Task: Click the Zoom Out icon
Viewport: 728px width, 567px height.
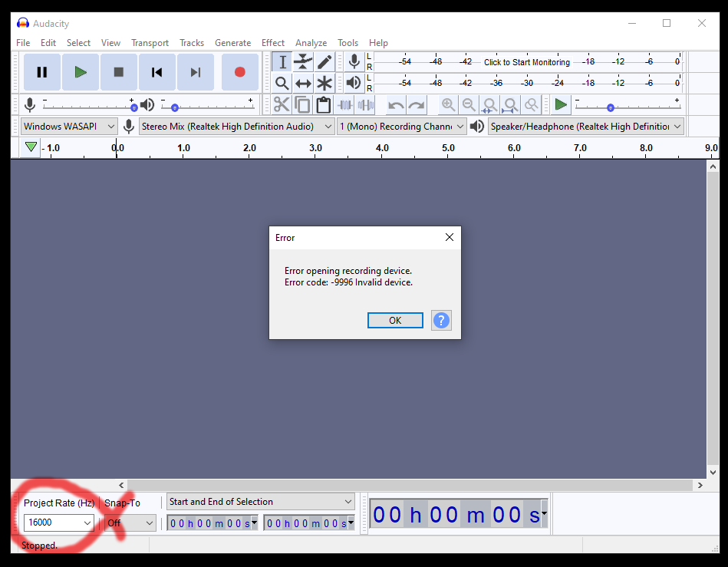Action: 469,105
